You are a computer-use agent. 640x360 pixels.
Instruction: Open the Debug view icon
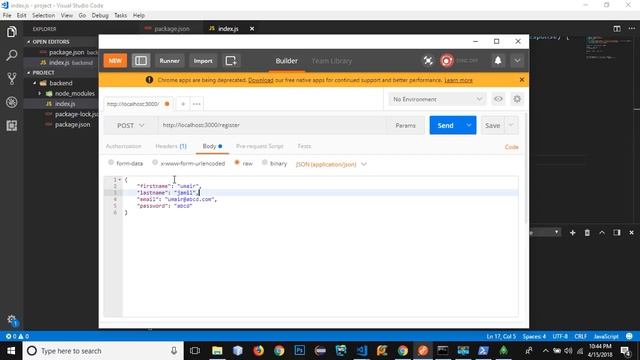click(11, 102)
